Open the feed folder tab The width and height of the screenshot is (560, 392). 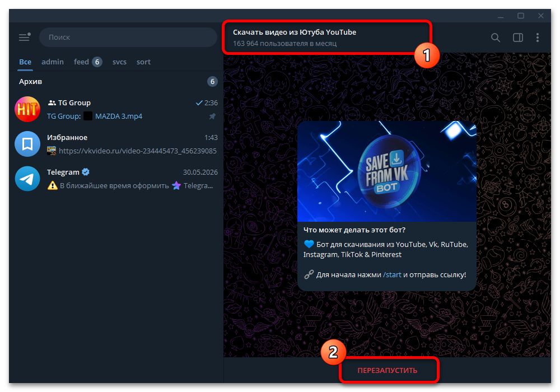point(81,62)
